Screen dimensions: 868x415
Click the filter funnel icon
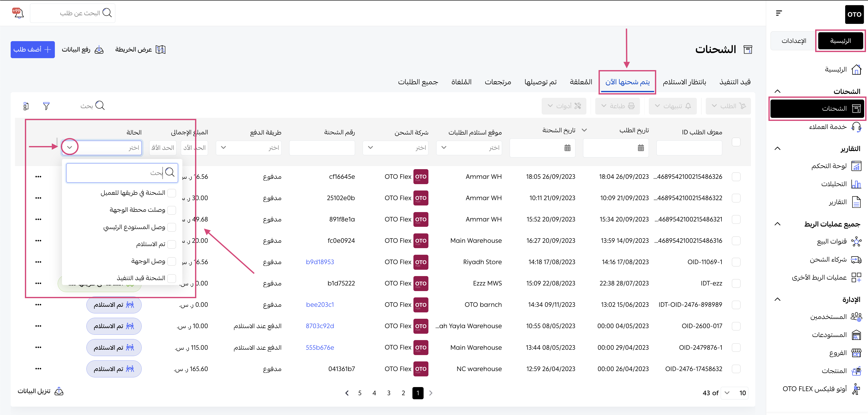click(46, 106)
